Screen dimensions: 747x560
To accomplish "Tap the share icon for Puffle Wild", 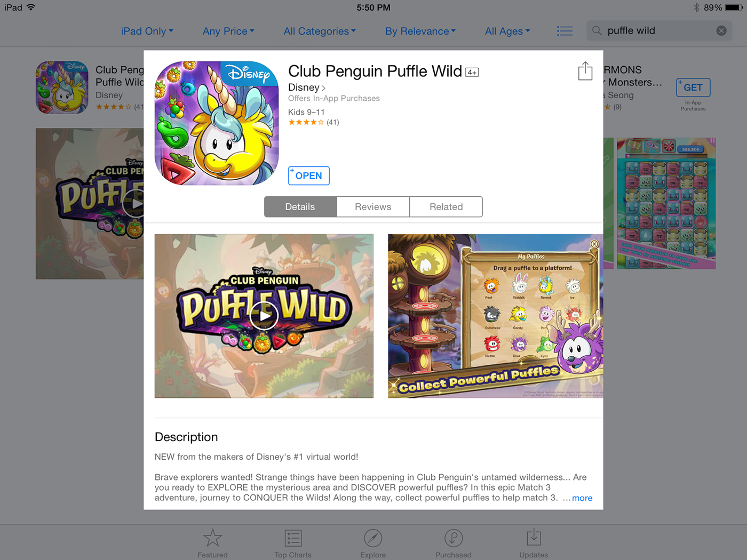I will (585, 71).
